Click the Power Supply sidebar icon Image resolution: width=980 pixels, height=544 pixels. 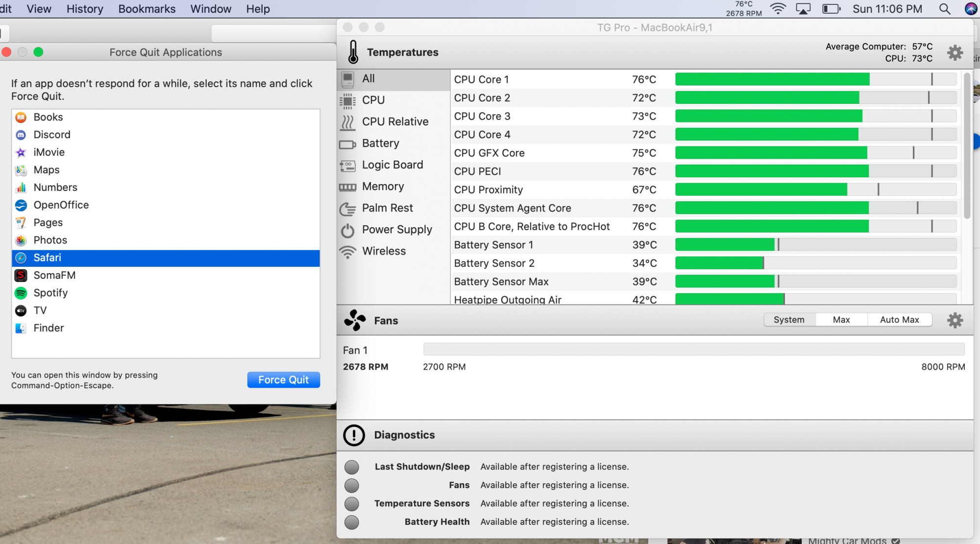click(x=347, y=230)
